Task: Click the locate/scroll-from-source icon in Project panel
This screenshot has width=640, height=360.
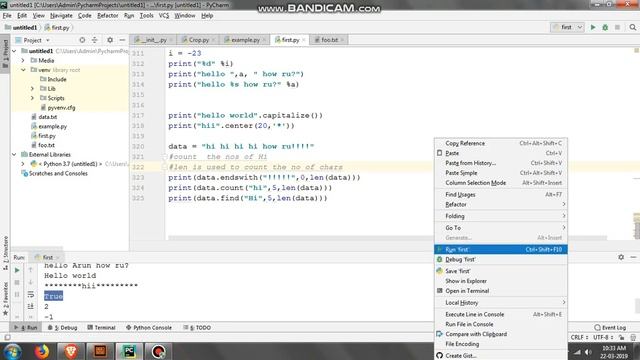Action: pos(82,40)
